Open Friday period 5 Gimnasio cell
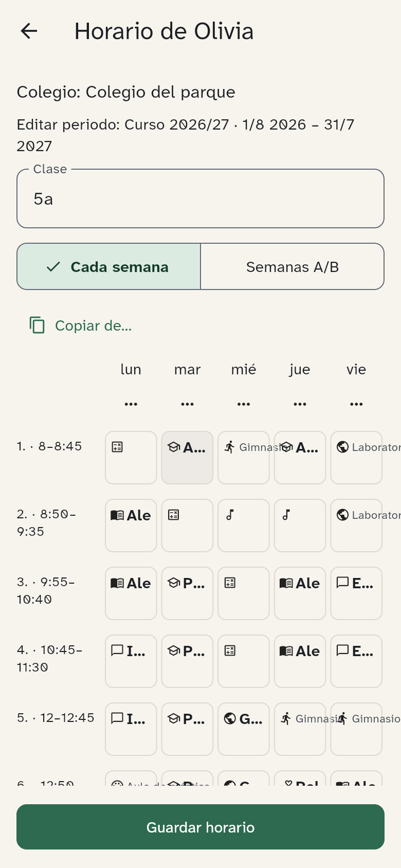The width and height of the screenshot is (401, 868). pos(356,729)
